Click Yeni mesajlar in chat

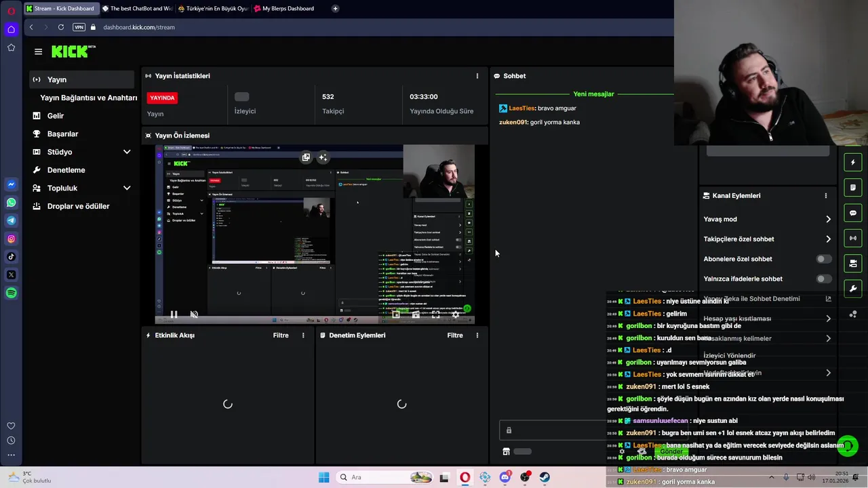(x=593, y=94)
